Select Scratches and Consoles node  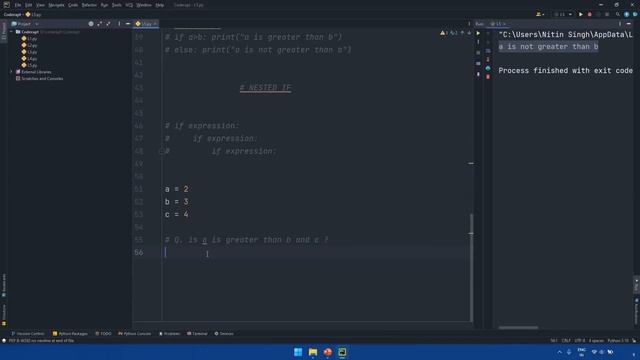(39, 78)
